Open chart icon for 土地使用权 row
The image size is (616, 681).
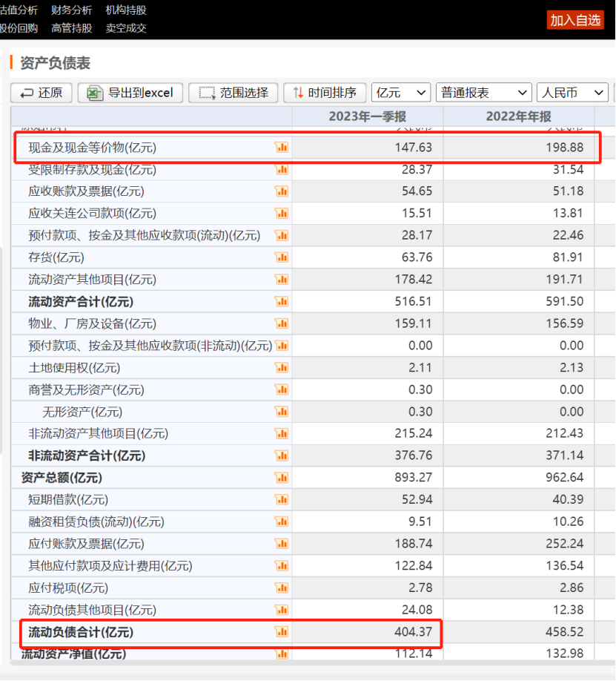point(282,368)
